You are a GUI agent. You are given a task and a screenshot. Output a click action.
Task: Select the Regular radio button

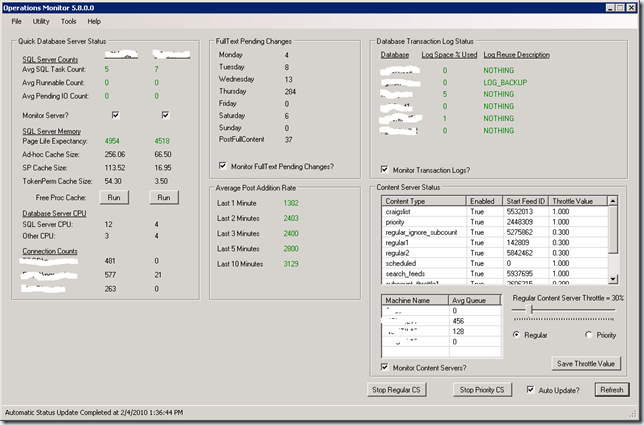516,335
